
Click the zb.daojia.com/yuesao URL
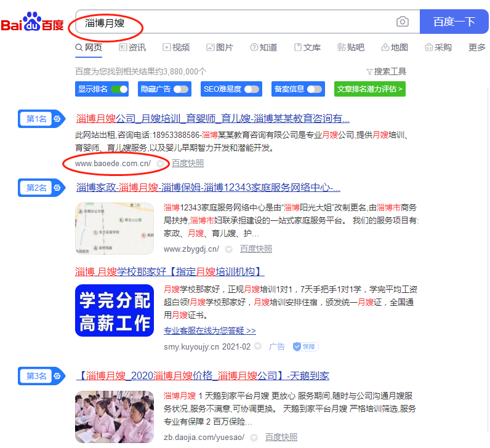pos(204,438)
